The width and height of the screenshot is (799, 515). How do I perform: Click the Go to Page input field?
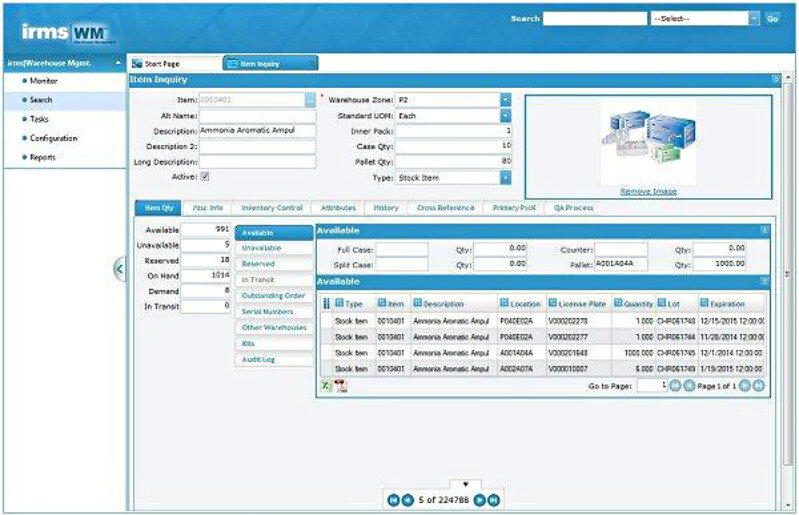tap(650, 385)
